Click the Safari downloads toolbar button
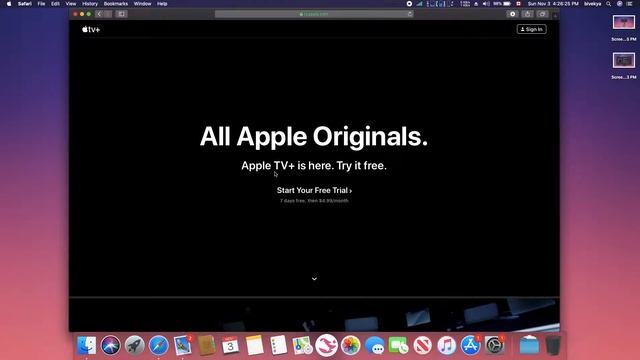 (x=512, y=14)
